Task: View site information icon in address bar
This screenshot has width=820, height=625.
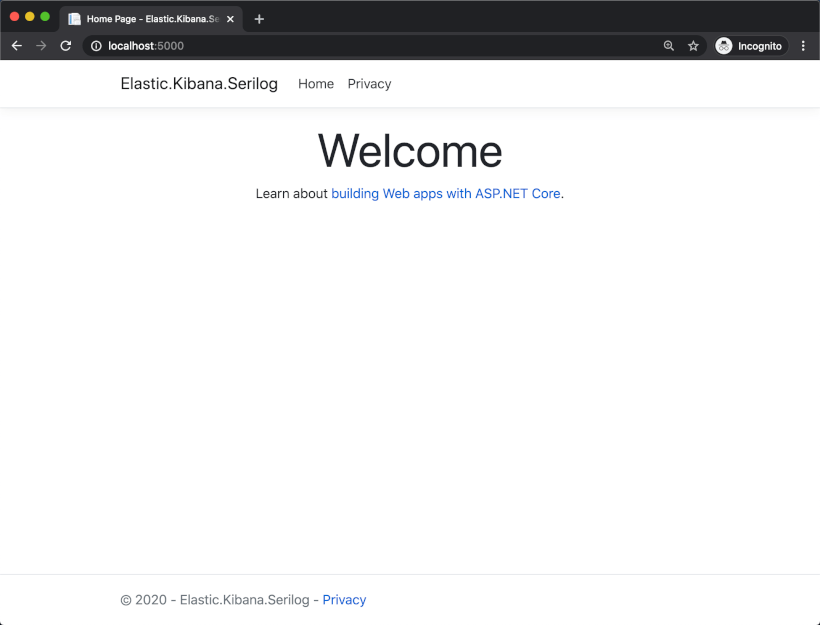Action: pyautogui.click(x=96, y=46)
